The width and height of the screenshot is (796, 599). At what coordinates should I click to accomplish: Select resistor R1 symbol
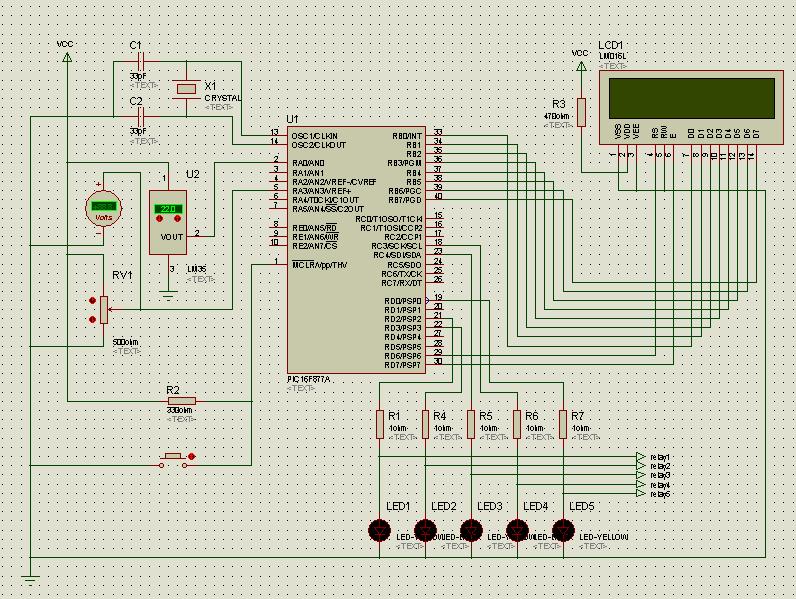pos(380,424)
